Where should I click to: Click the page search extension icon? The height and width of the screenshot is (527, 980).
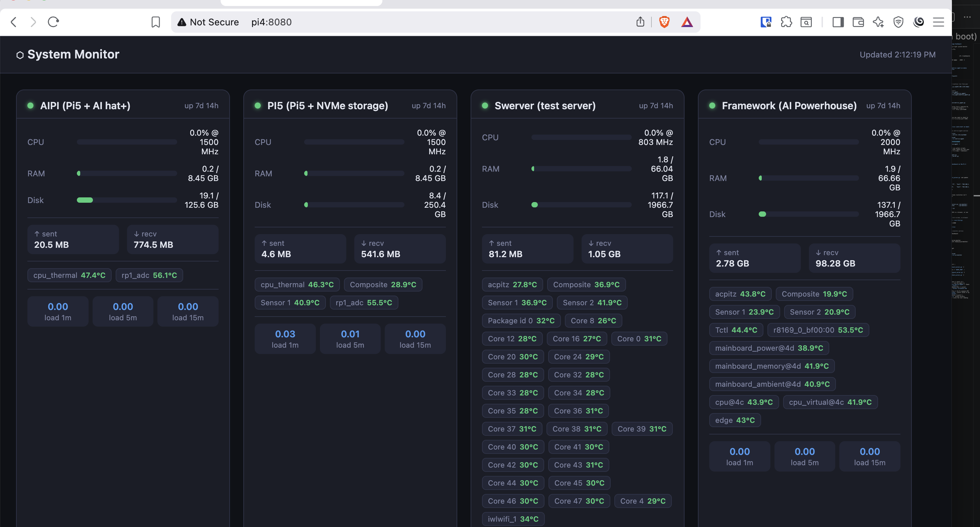click(x=806, y=22)
